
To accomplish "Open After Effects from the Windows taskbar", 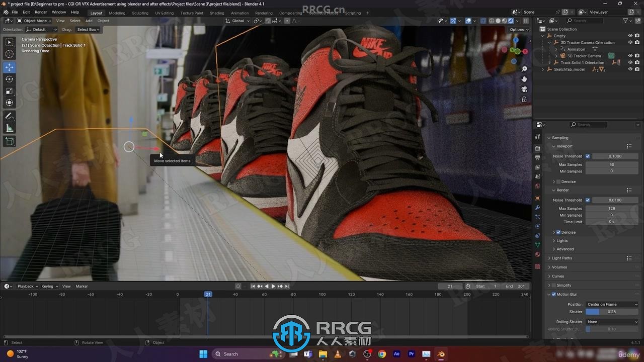I will [396, 354].
